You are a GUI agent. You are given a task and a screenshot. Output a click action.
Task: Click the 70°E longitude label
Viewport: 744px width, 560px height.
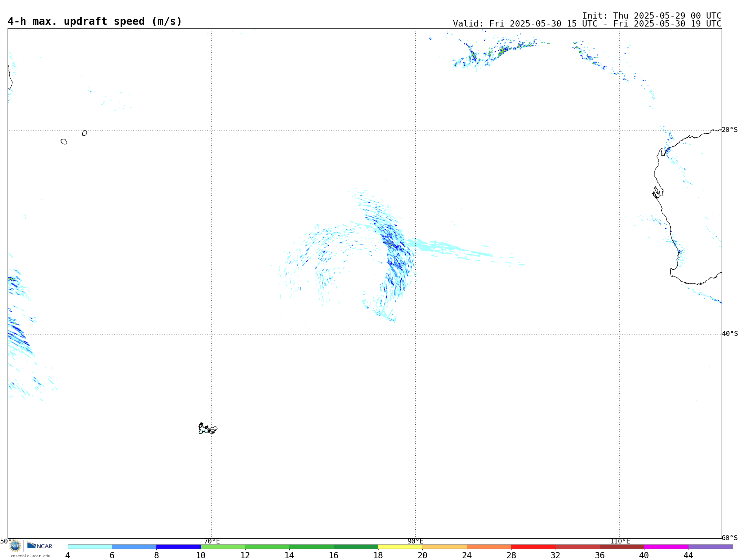tap(212, 541)
